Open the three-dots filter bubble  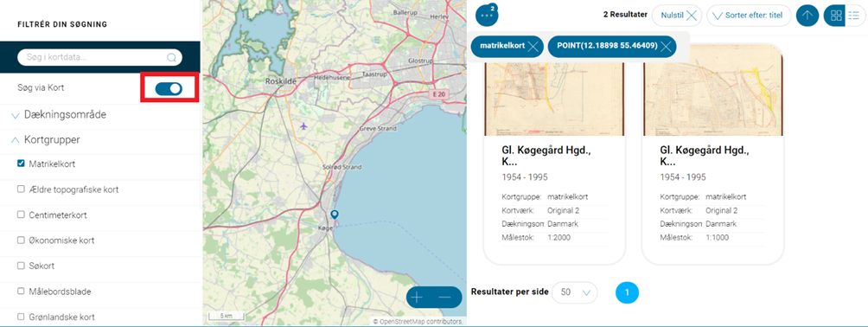pyautogui.click(x=487, y=15)
